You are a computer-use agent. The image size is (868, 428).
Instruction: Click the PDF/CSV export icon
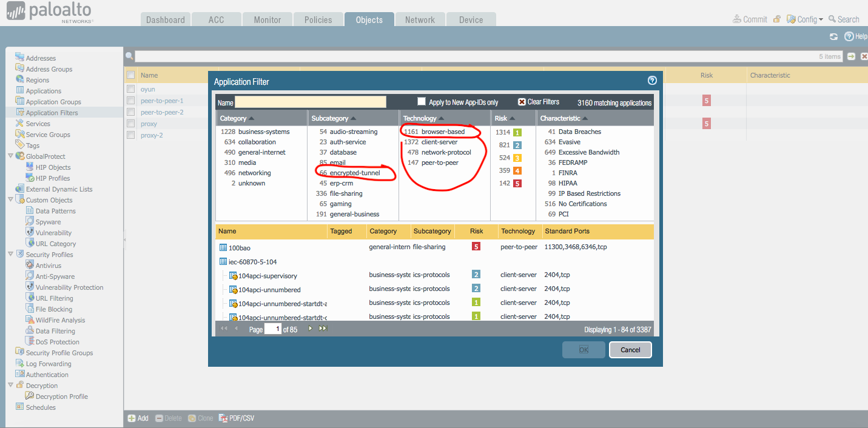pos(223,418)
